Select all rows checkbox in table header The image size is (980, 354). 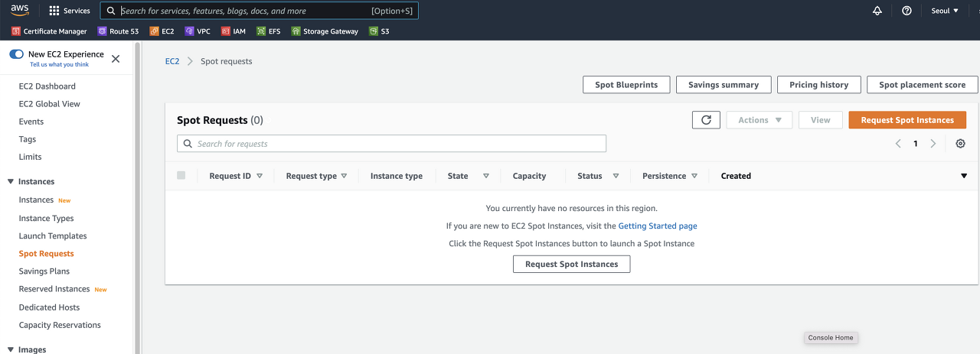pos(181,176)
